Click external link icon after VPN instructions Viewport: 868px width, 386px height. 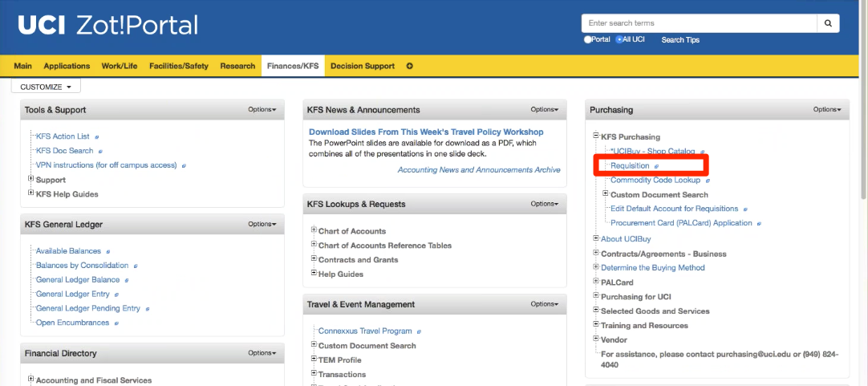point(184,165)
